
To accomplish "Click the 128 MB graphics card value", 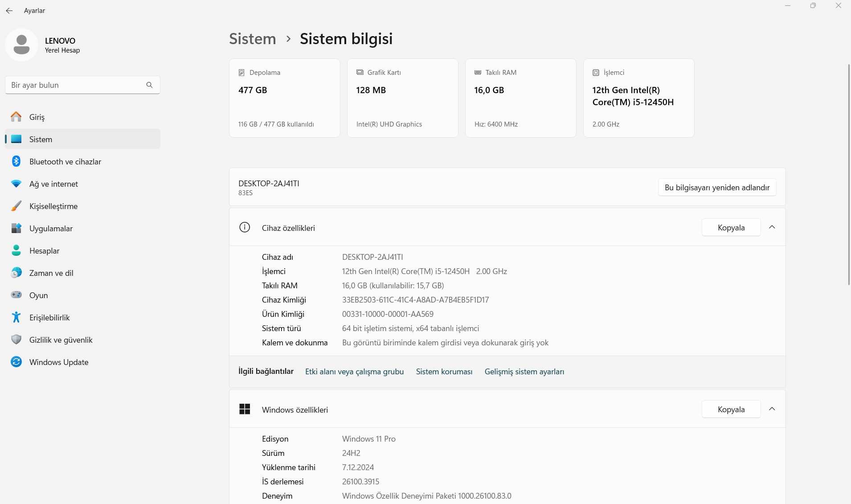I will [371, 90].
